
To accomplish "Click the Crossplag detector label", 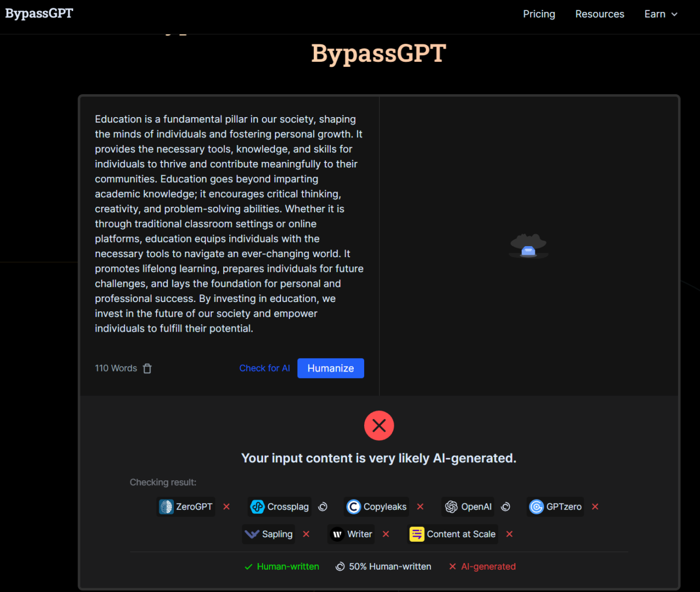I will [288, 507].
